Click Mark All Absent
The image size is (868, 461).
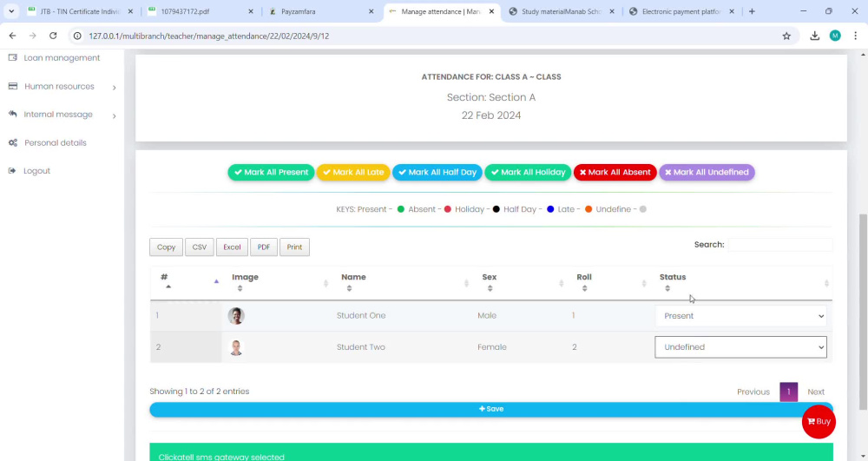tap(615, 172)
